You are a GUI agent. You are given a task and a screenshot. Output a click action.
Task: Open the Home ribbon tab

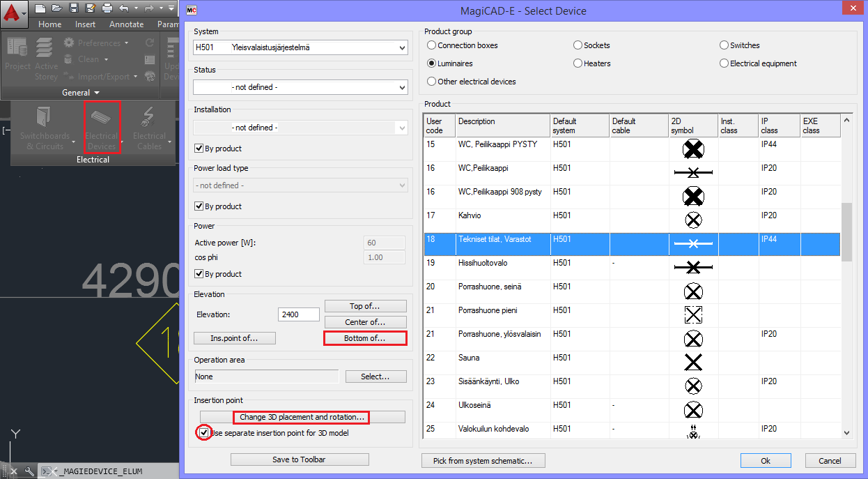(x=50, y=24)
